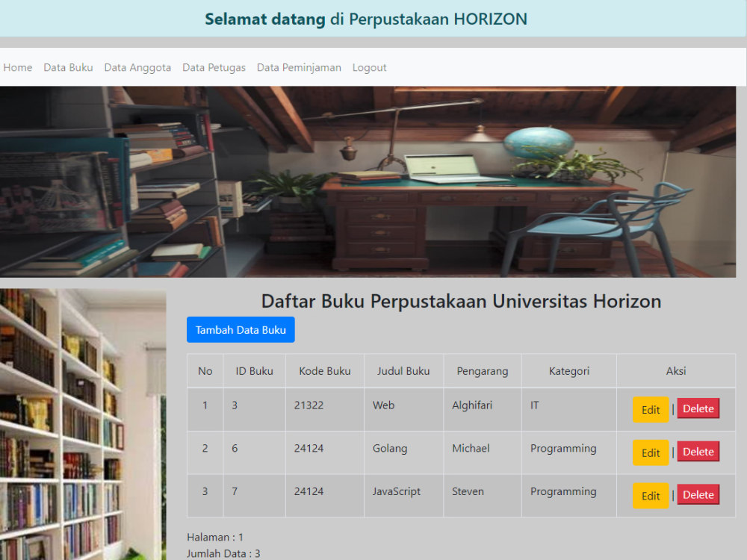Click book code 24124 in JavaScript row
The width and height of the screenshot is (747, 560).
pyautogui.click(x=325, y=495)
